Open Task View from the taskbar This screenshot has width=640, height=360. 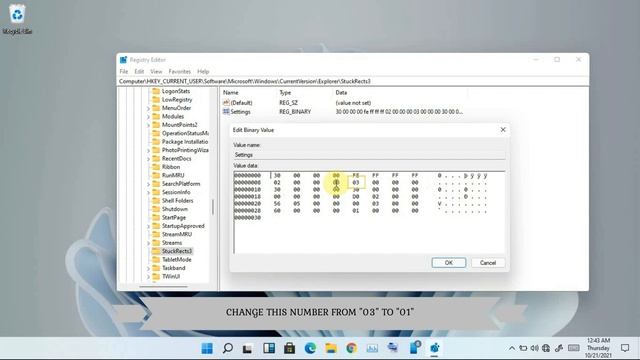[248, 348]
